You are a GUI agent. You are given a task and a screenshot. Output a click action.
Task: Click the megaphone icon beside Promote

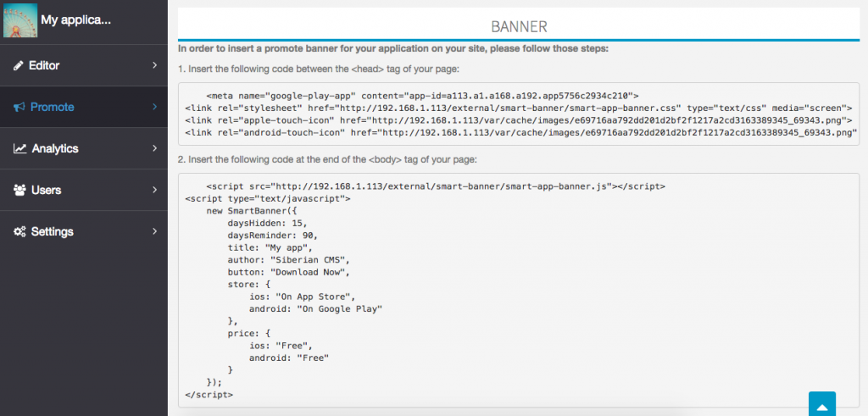[19, 107]
